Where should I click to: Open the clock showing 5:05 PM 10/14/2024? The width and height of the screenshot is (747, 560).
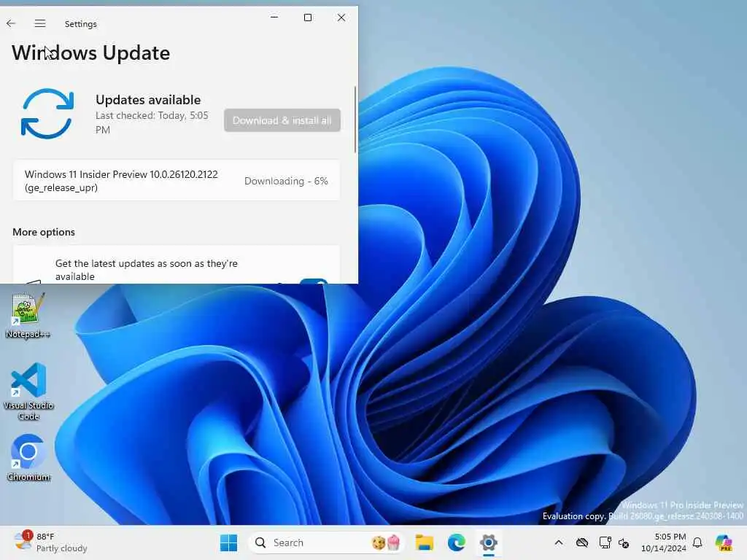click(664, 542)
